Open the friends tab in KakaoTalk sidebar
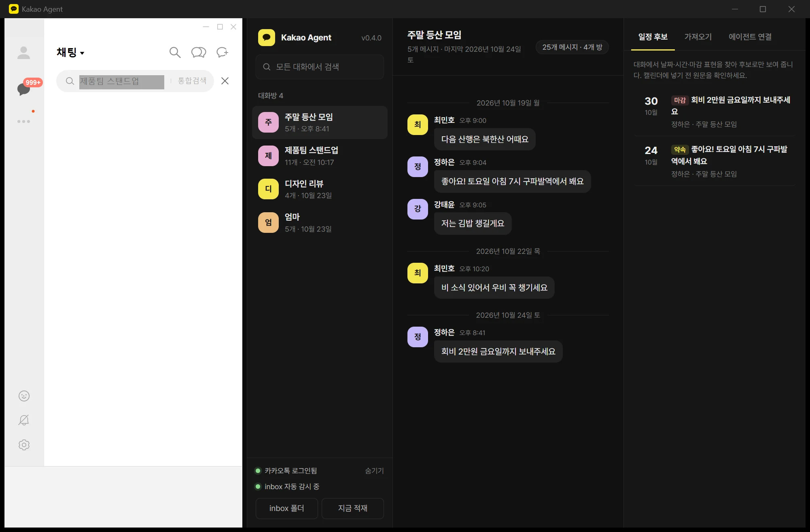This screenshot has height=532, width=810. pyautogui.click(x=24, y=53)
